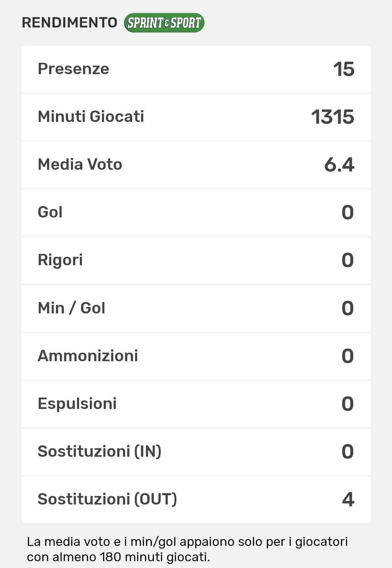Click the Sostituzioni (OUT) value 4
Viewport: 392px width, 568px height.
(x=348, y=499)
